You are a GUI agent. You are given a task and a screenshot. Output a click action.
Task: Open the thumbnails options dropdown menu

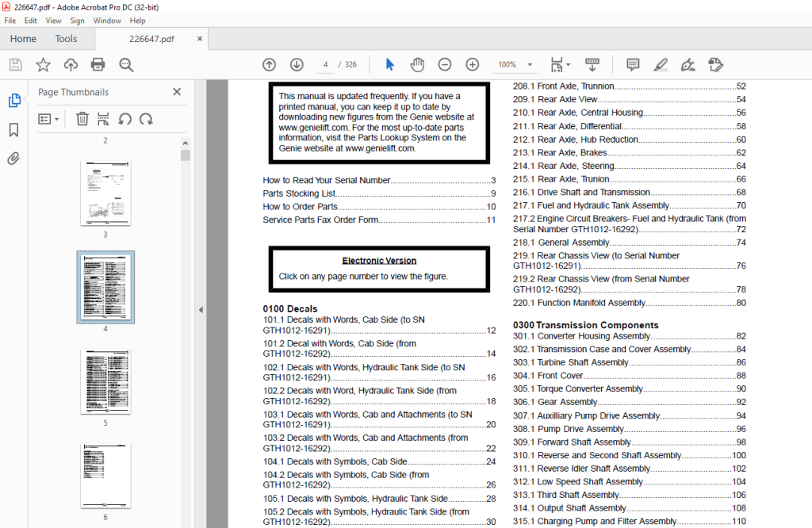(x=48, y=119)
